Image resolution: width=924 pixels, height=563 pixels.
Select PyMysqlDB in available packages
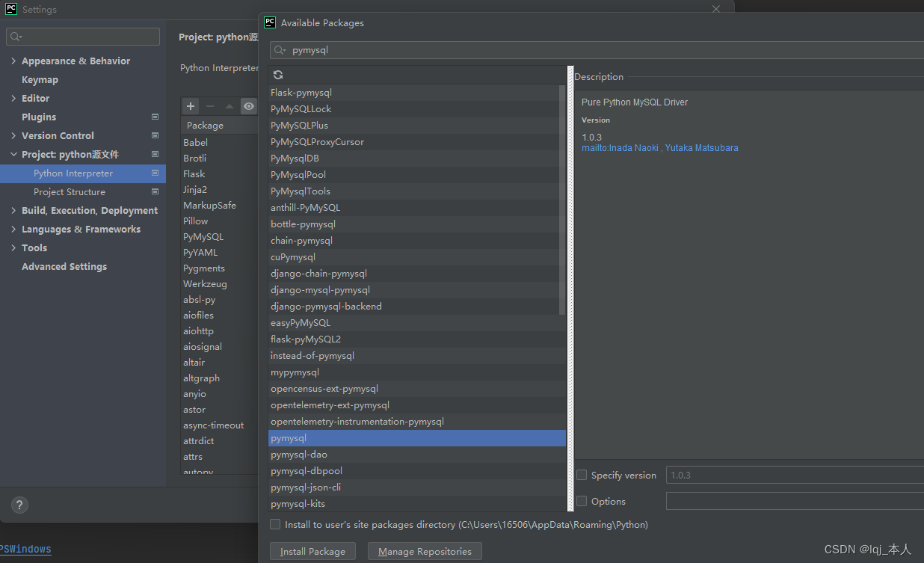pyautogui.click(x=413, y=159)
